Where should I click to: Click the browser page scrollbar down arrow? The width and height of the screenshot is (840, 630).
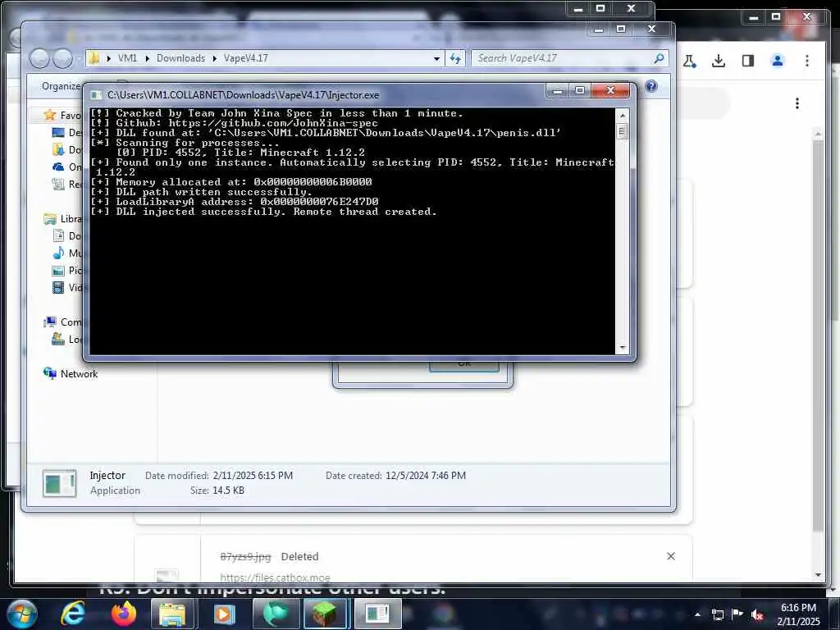tap(818, 575)
